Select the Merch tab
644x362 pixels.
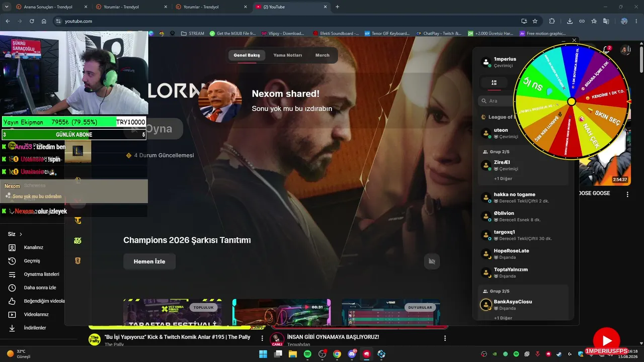323,55
